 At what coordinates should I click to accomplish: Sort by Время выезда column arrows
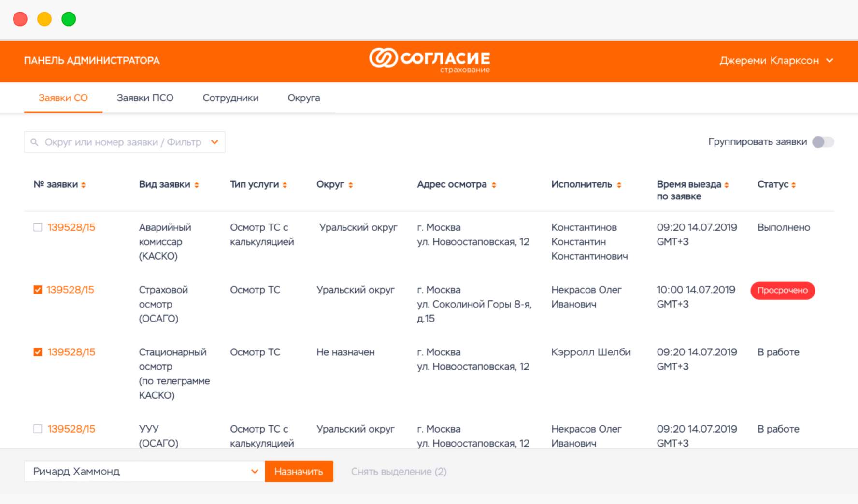(x=726, y=185)
